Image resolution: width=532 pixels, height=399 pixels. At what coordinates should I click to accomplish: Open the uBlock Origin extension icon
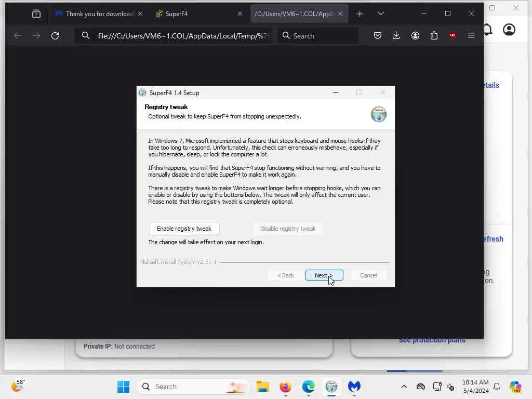pyautogui.click(x=453, y=35)
